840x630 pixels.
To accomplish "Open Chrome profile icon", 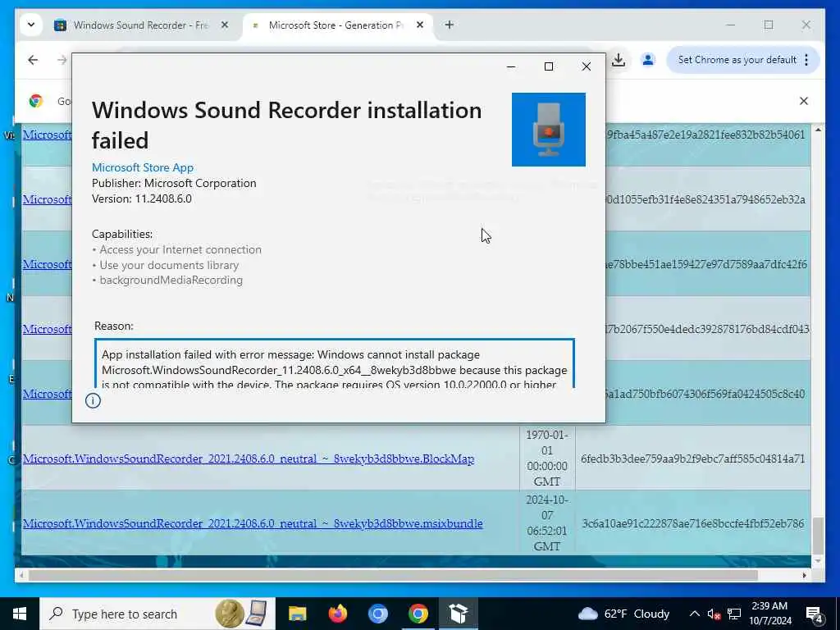I will [648, 60].
